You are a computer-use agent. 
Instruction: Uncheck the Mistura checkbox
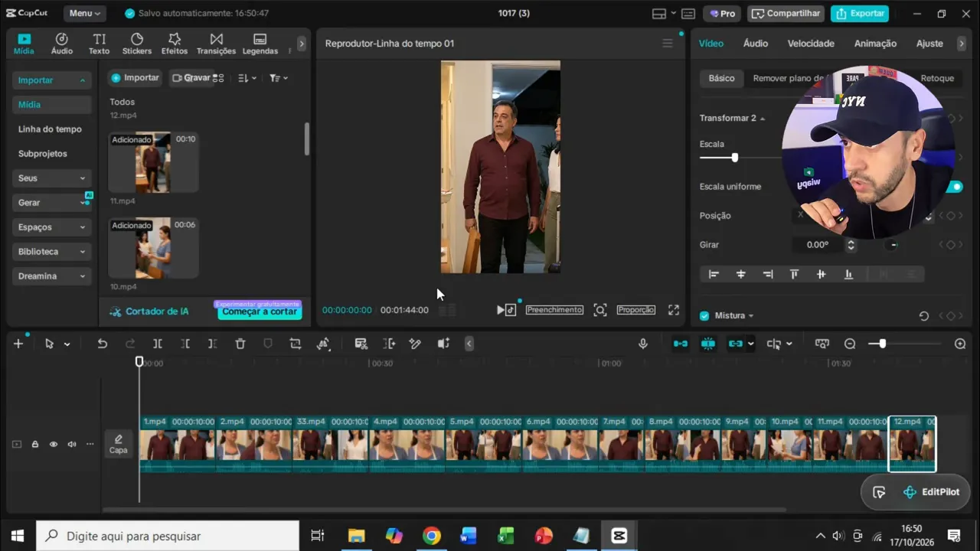704,315
